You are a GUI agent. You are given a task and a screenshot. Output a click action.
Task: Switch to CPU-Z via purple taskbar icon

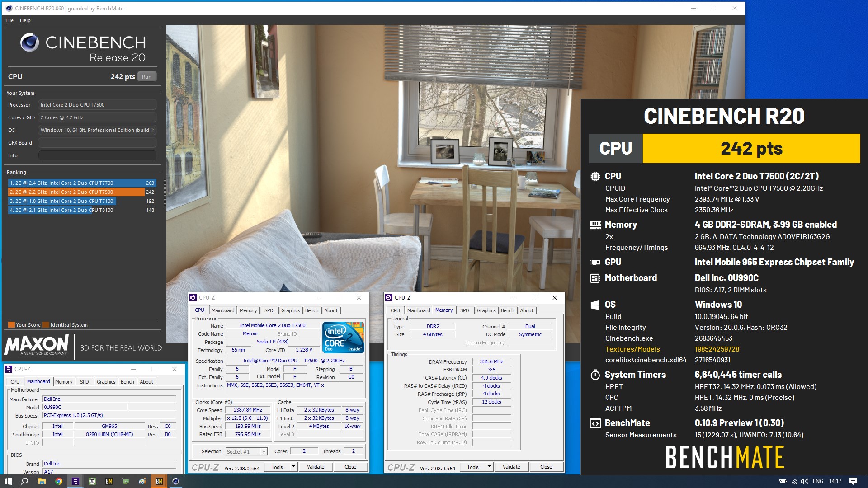click(x=75, y=481)
